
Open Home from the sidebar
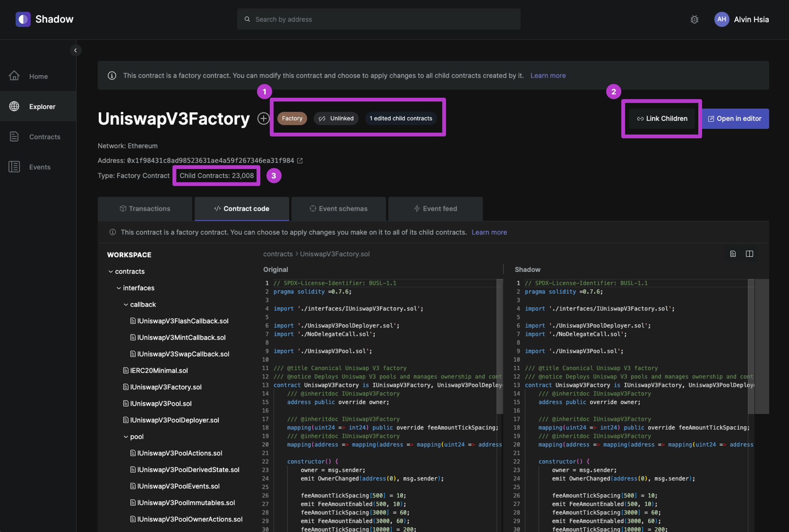pos(38,76)
